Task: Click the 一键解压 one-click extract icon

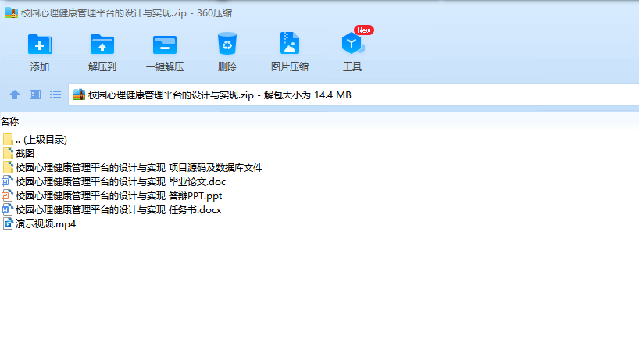Action: (x=165, y=45)
